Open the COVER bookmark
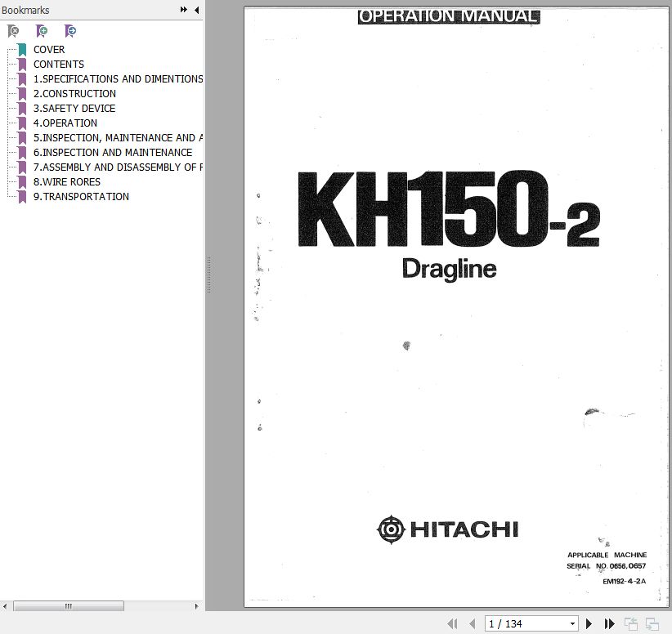This screenshot has height=634, width=672. pos(49,50)
